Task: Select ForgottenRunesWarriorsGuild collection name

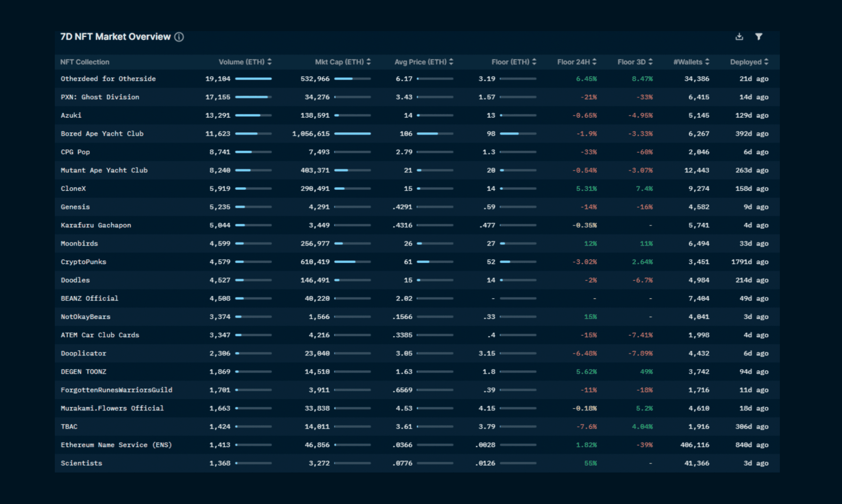Action: 116,390
